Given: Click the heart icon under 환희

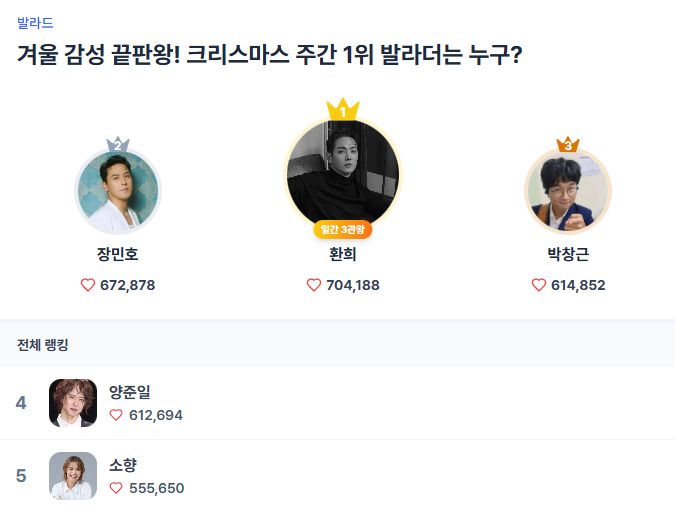Looking at the screenshot, I should tap(314, 285).
